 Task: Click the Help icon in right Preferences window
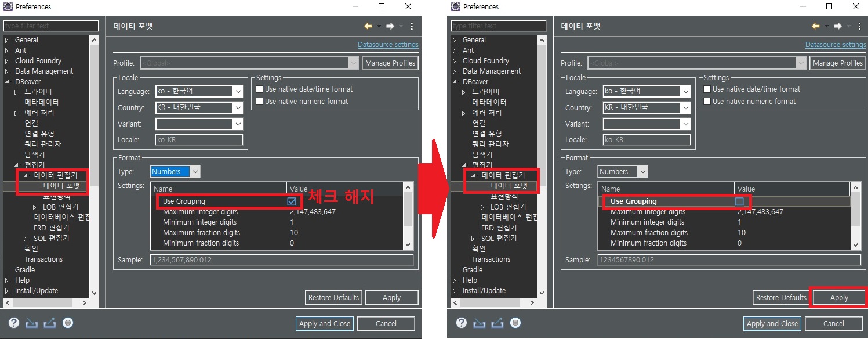click(462, 323)
